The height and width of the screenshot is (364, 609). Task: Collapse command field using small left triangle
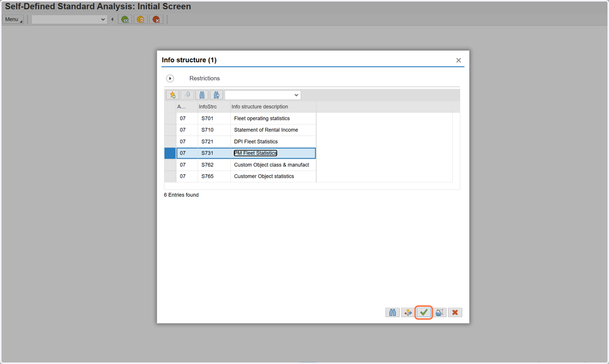(112, 19)
